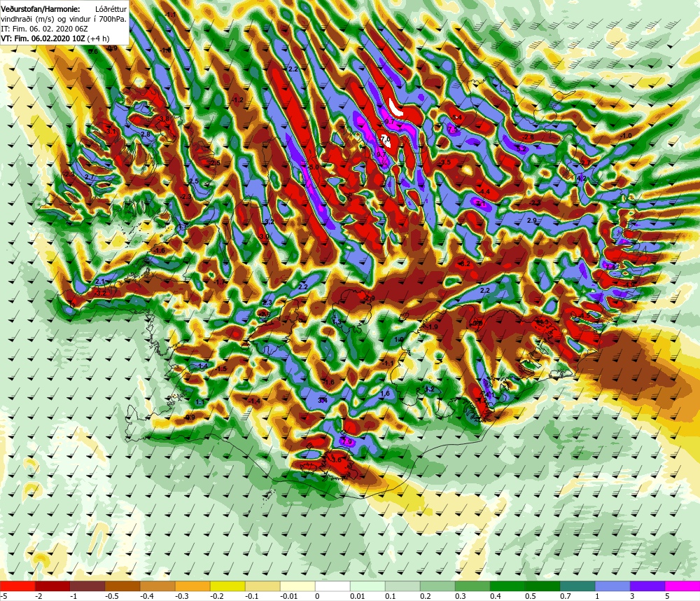Click the green 0.4 to 0.5 legend swatch

pos(507,586)
